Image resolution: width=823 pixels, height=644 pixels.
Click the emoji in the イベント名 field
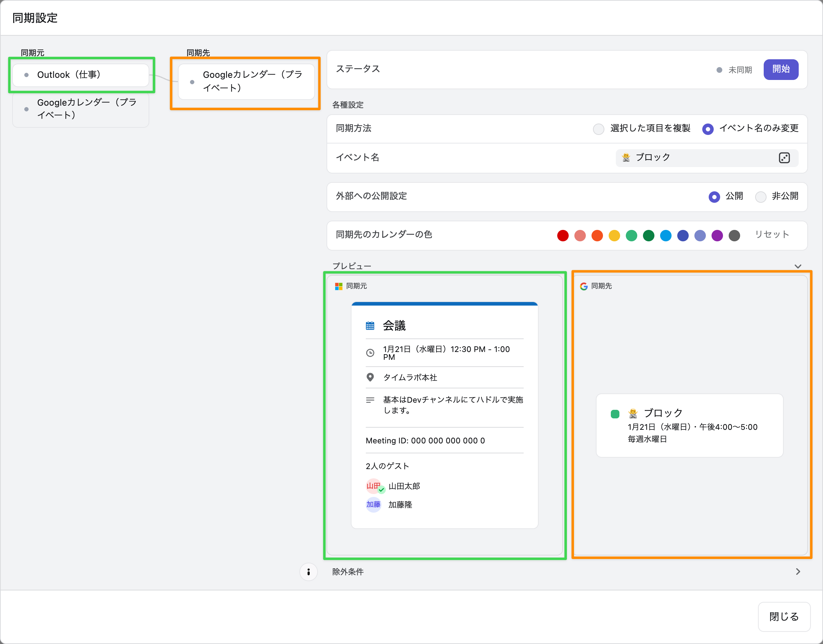click(626, 157)
